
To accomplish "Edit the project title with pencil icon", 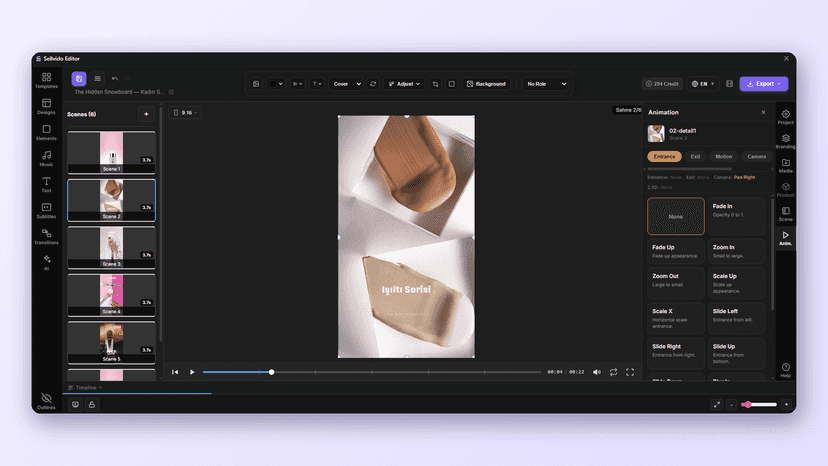I will 171,92.
